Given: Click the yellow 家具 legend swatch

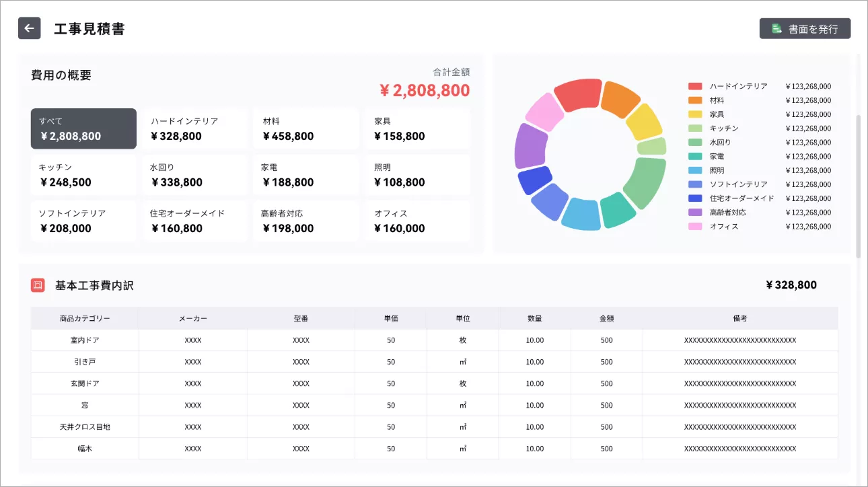Looking at the screenshot, I should tap(695, 114).
